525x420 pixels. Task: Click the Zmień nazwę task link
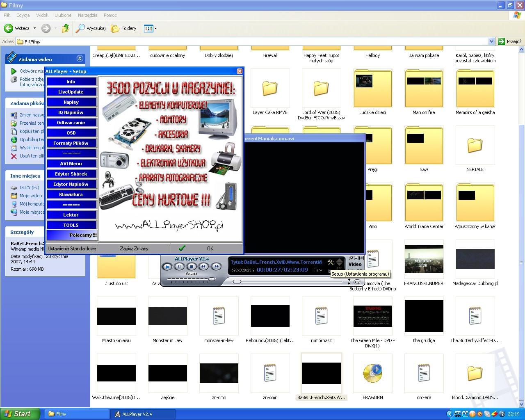pyautogui.click(x=32, y=115)
